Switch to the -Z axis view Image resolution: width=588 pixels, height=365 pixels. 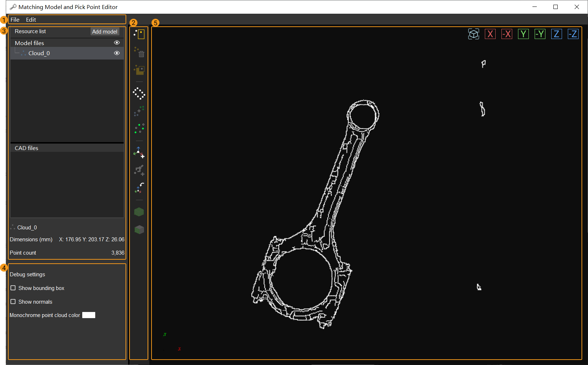573,34
